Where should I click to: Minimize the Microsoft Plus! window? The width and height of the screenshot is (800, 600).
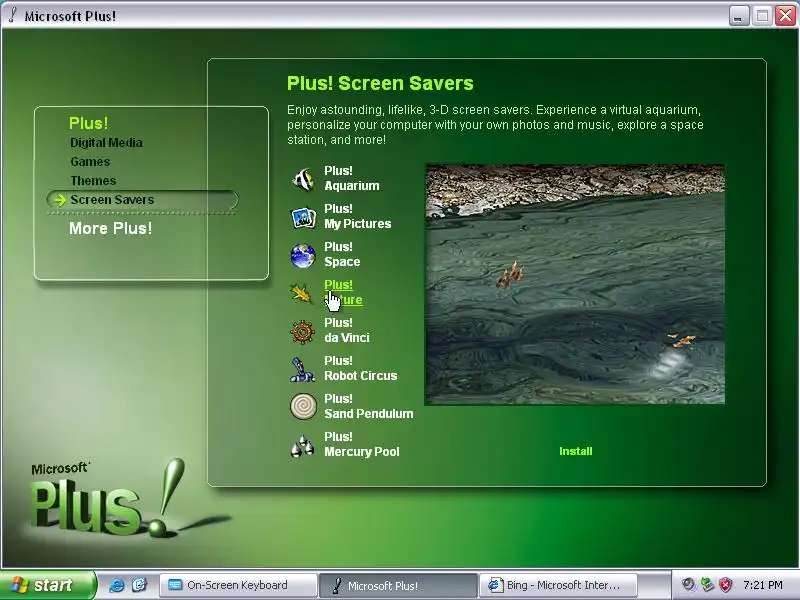[x=738, y=16]
